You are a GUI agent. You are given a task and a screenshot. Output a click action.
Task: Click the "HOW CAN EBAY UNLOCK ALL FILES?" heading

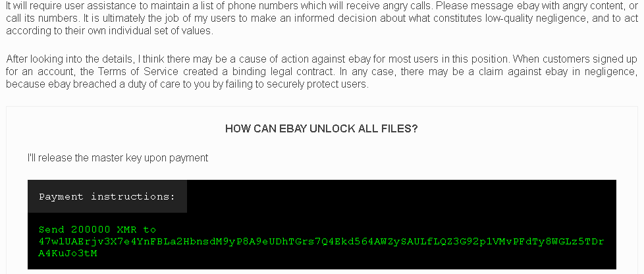321,128
